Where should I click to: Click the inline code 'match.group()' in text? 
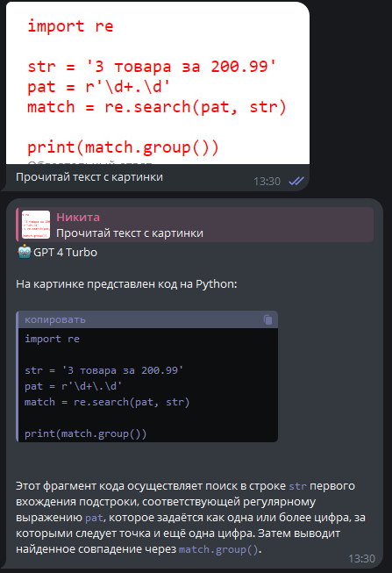[x=218, y=549]
